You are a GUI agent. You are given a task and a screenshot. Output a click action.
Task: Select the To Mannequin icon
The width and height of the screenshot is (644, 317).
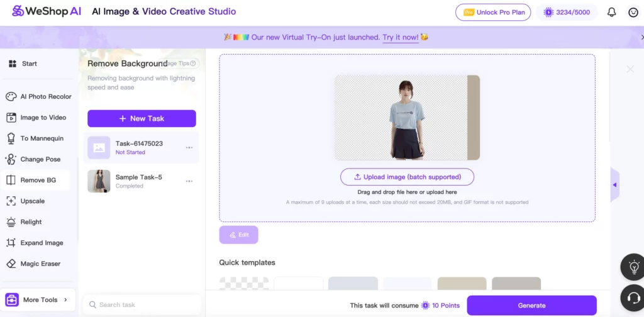pyautogui.click(x=11, y=138)
